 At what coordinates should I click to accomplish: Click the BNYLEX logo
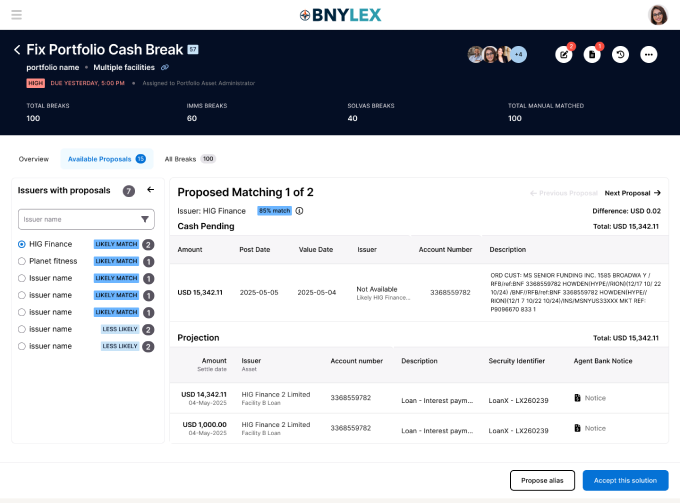tap(340, 15)
